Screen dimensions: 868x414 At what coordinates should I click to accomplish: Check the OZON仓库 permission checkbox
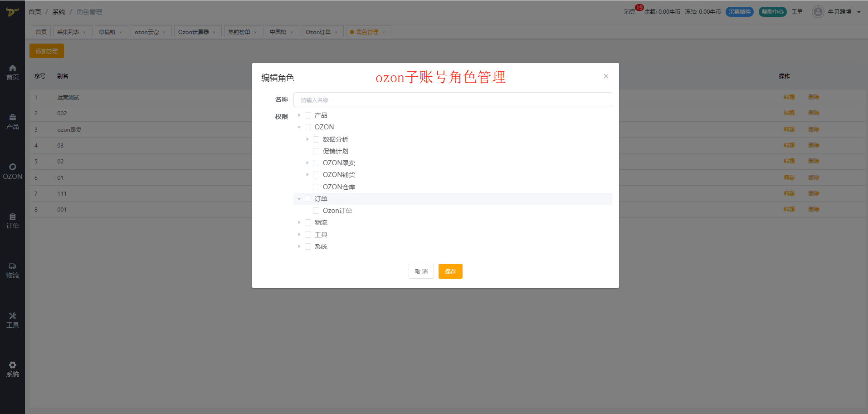click(x=316, y=187)
